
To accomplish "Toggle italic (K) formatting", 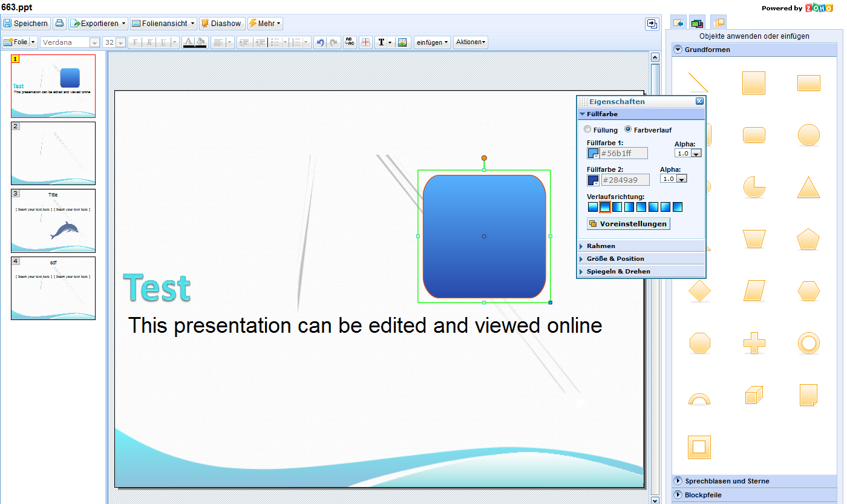I will click(x=149, y=42).
